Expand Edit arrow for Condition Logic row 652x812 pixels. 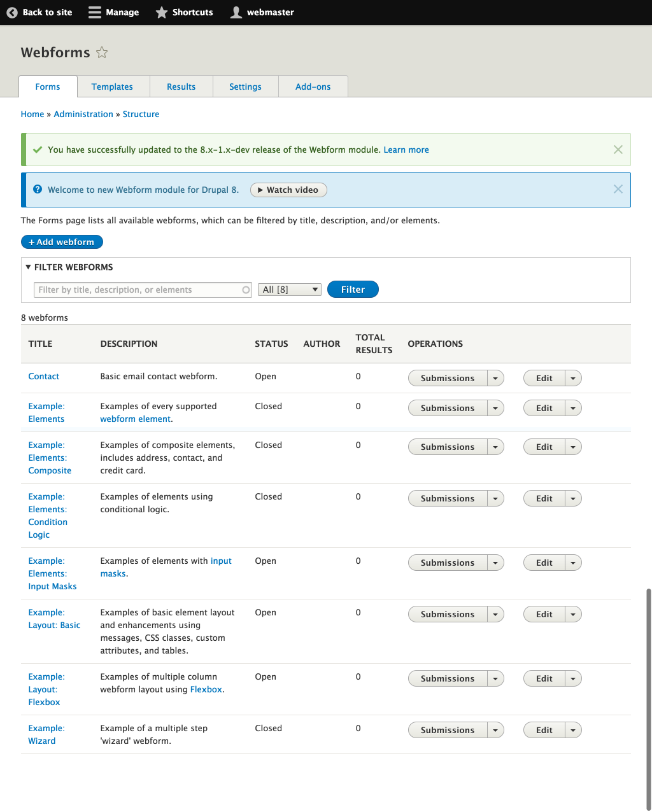pyautogui.click(x=573, y=498)
